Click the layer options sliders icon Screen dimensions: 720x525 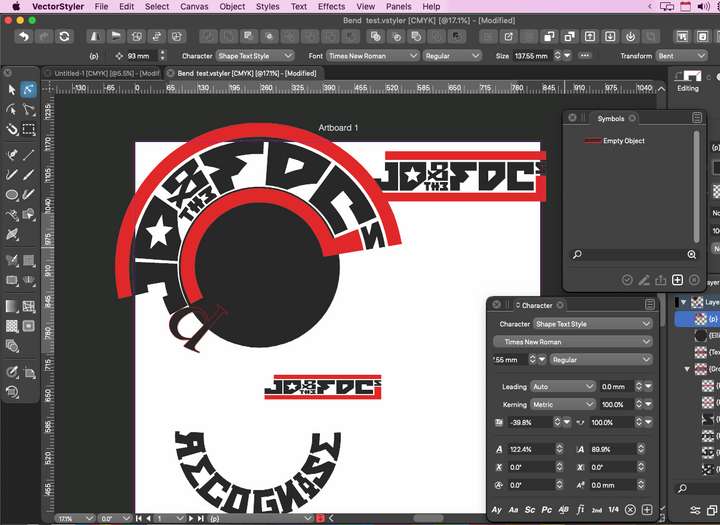(x=695, y=510)
